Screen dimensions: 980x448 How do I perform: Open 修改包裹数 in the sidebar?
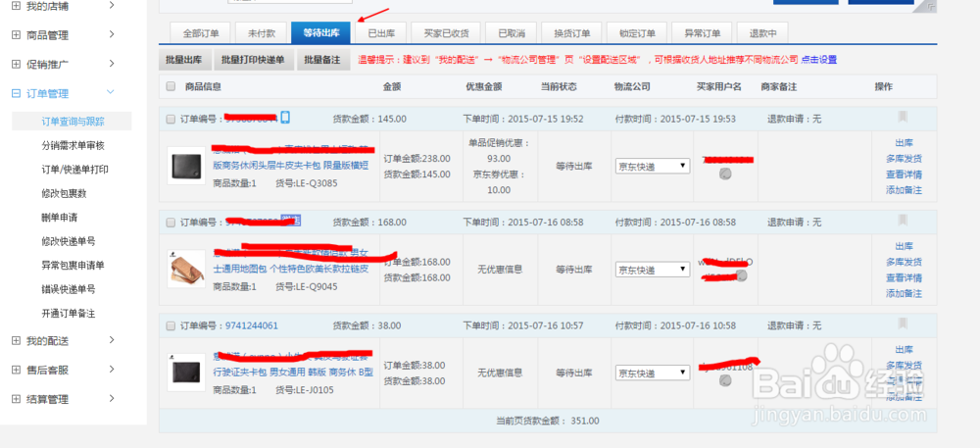(64, 194)
